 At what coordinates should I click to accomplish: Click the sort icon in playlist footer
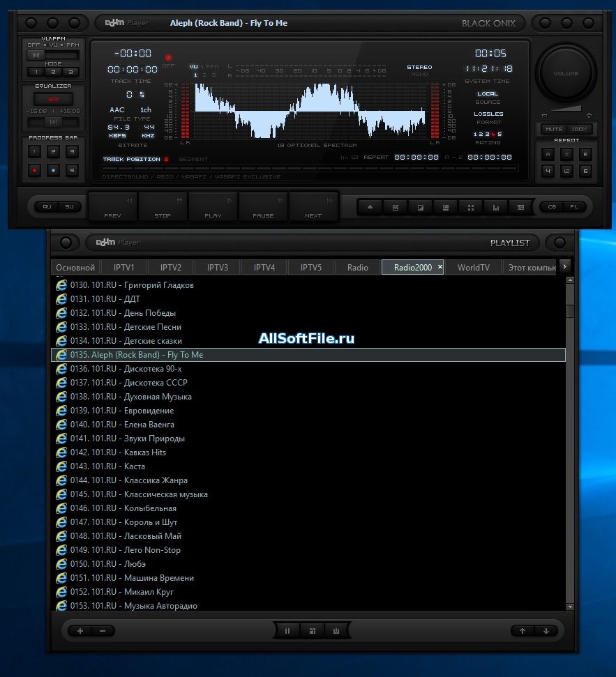(x=287, y=631)
